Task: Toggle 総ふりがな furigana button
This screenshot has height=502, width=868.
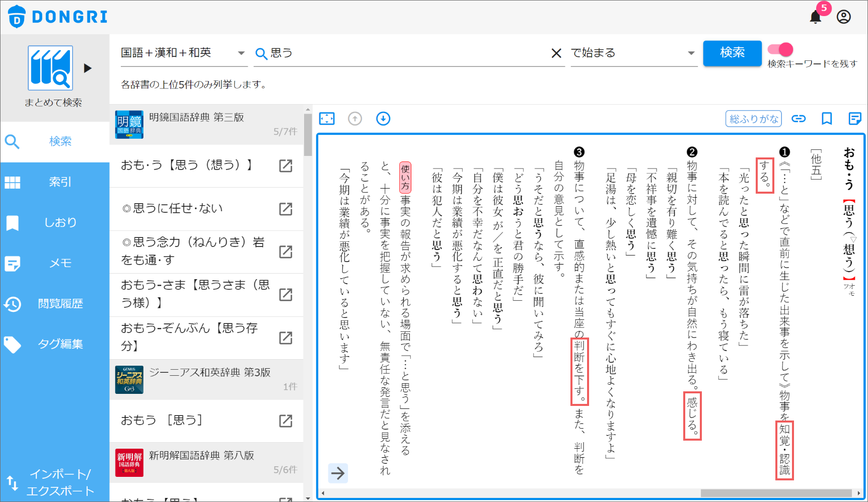Action: pos(753,119)
